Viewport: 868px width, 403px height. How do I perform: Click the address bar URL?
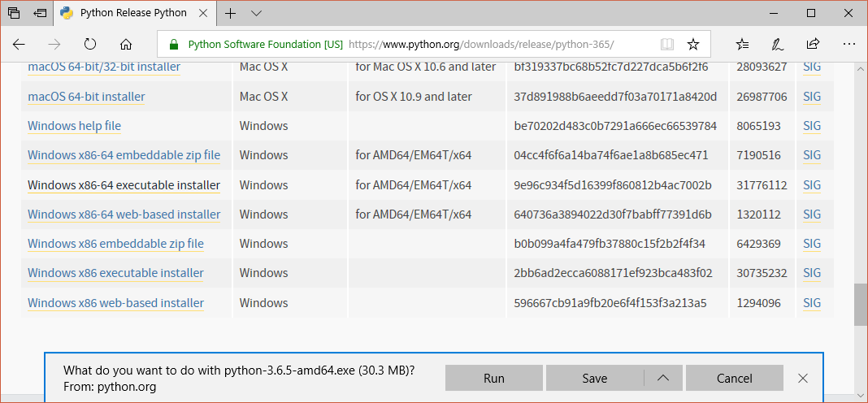click(480, 45)
